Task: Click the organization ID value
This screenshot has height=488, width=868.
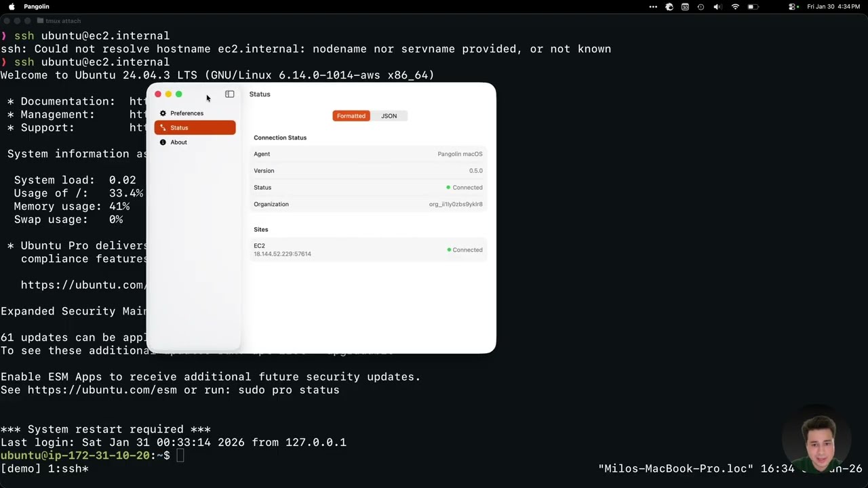Action: click(x=456, y=204)
